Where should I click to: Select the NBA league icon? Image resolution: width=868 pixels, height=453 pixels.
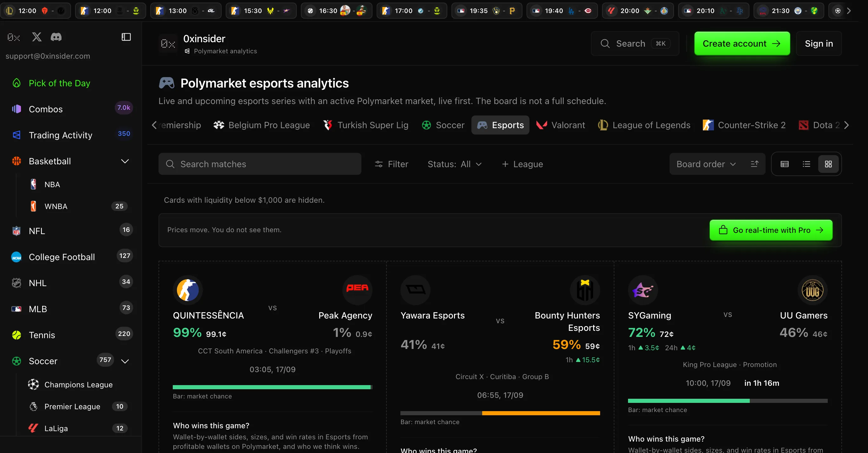(33, 184)
